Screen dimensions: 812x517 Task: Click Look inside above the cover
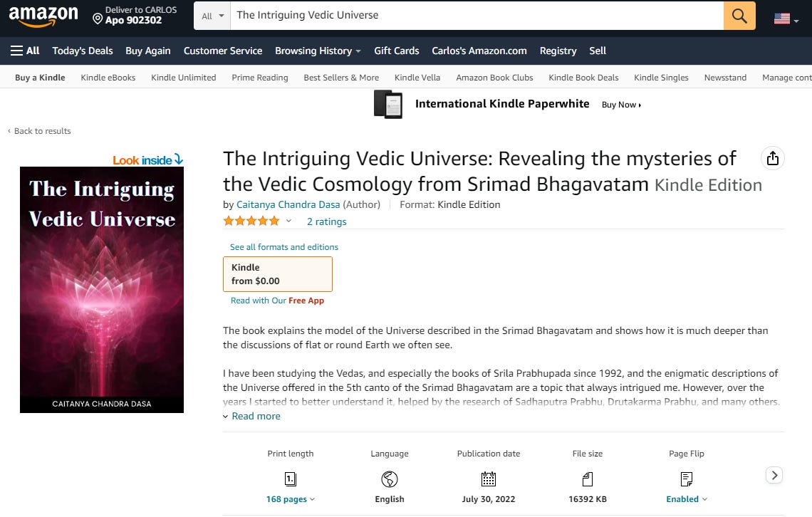point(147,160)
